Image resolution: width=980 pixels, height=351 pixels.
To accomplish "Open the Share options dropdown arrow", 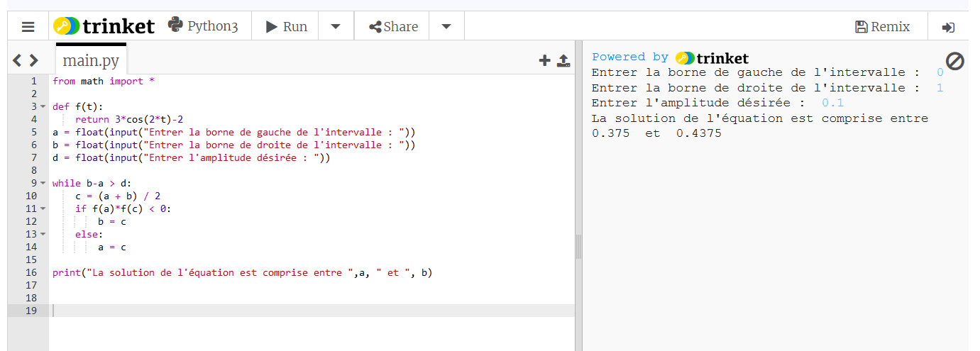I will [446, 27].
